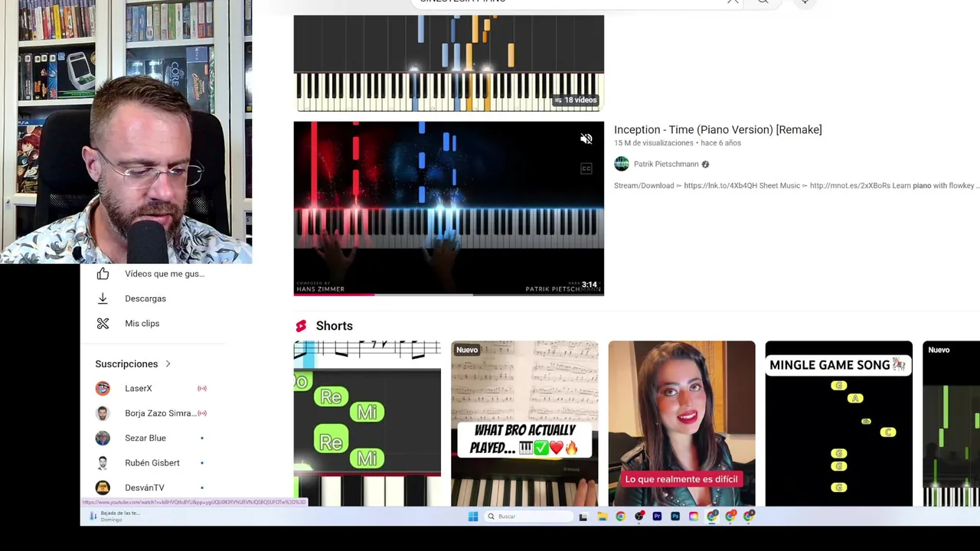This screenshot has width=980, height=551.
Task: Select LaserX subscription name
Action: point(139,389)
